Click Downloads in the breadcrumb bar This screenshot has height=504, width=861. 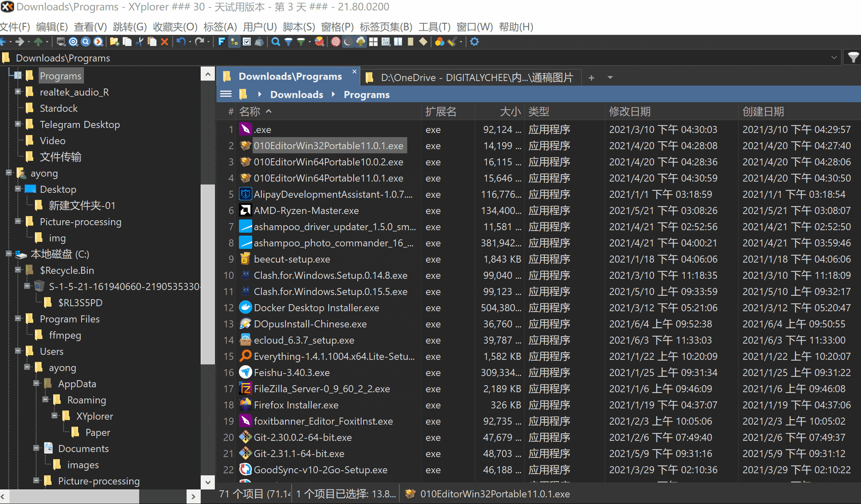(x=297, y=95)
